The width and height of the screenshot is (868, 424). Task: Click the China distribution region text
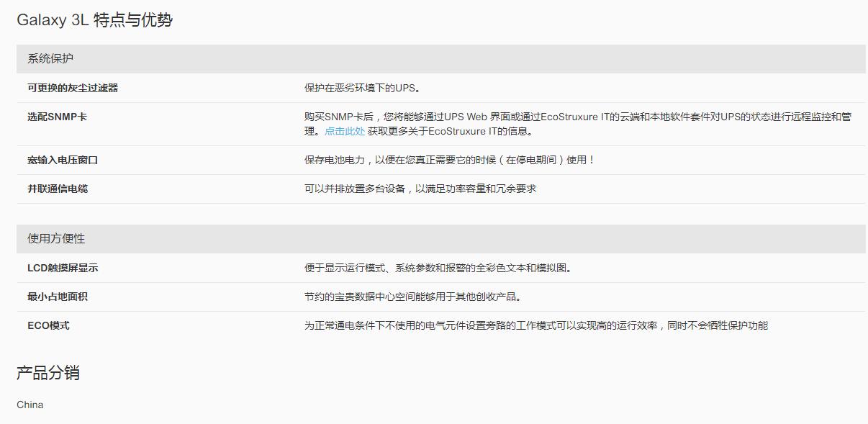30,405
